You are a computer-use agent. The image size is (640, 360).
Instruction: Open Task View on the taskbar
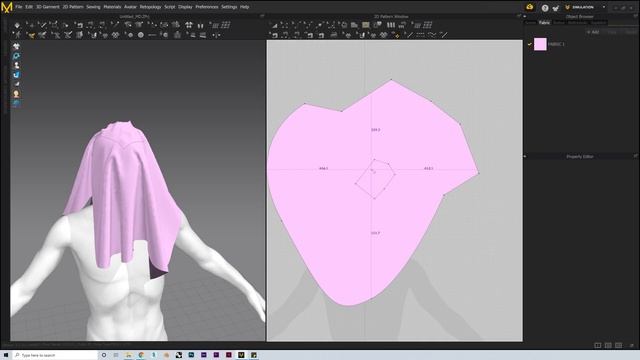116,355
